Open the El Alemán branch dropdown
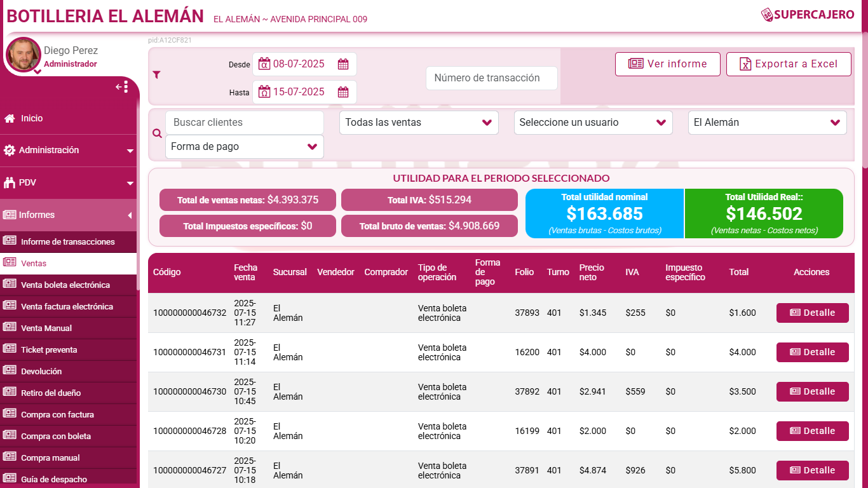868x488 pixels. [767, 123]
